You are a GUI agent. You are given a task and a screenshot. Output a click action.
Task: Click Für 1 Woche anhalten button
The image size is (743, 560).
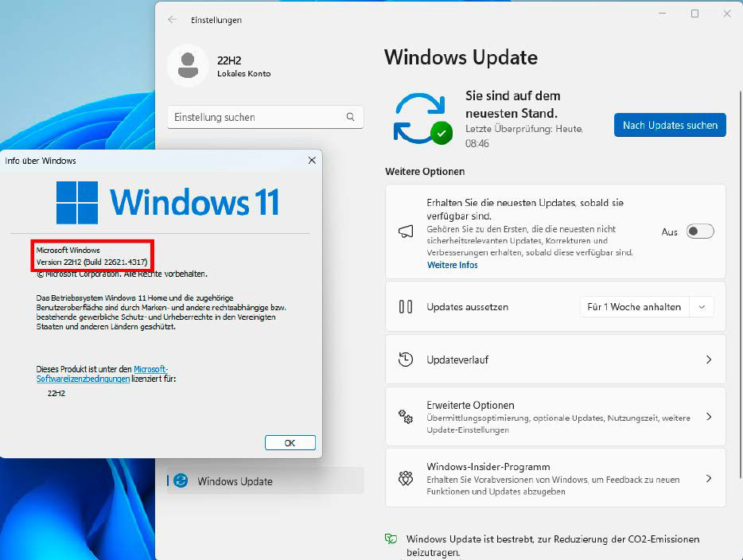tap(635, 307)
